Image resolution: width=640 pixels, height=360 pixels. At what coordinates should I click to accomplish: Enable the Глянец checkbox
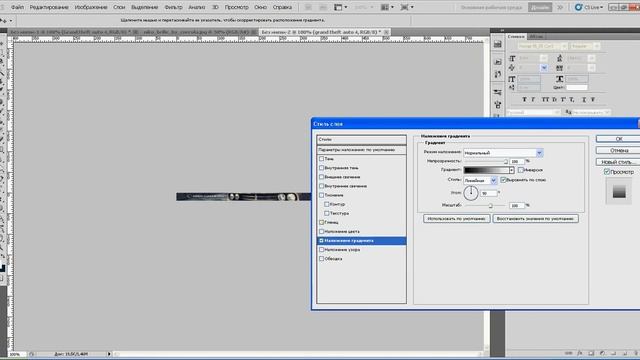(321, 222)
